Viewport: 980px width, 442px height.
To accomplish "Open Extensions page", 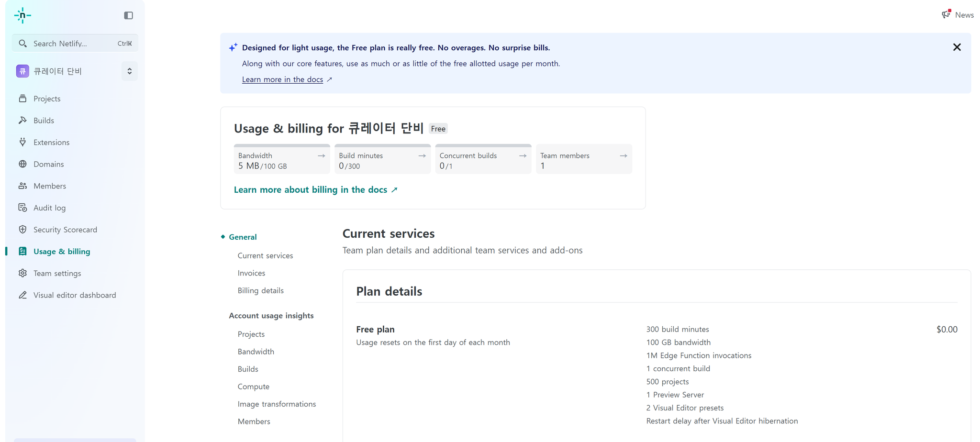I will (51, 142).
